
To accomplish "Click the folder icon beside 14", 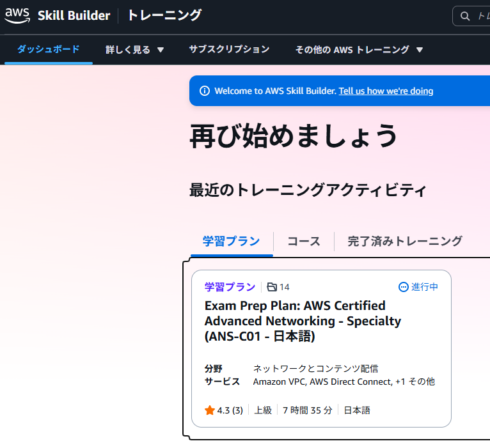I will click(x=272, y=287).
